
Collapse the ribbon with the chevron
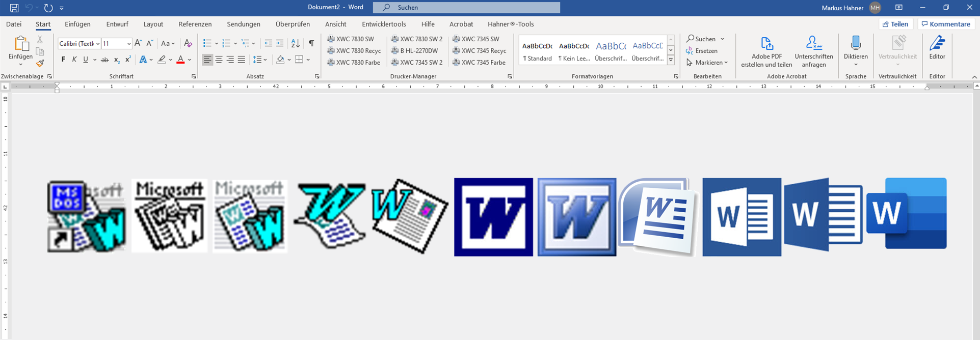pos(974,77)
